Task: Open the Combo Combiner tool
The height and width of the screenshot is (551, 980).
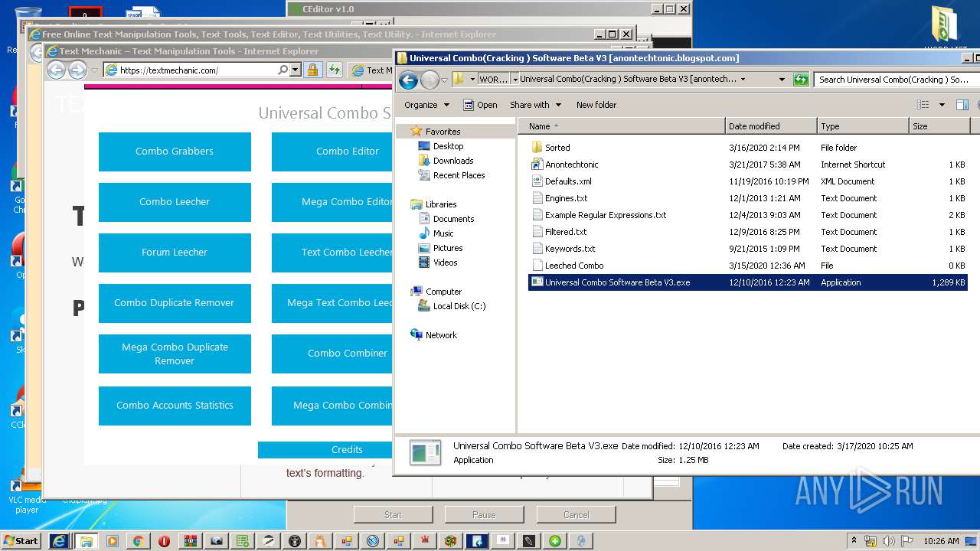Action: pyautogui.click(x=332, y=354)
